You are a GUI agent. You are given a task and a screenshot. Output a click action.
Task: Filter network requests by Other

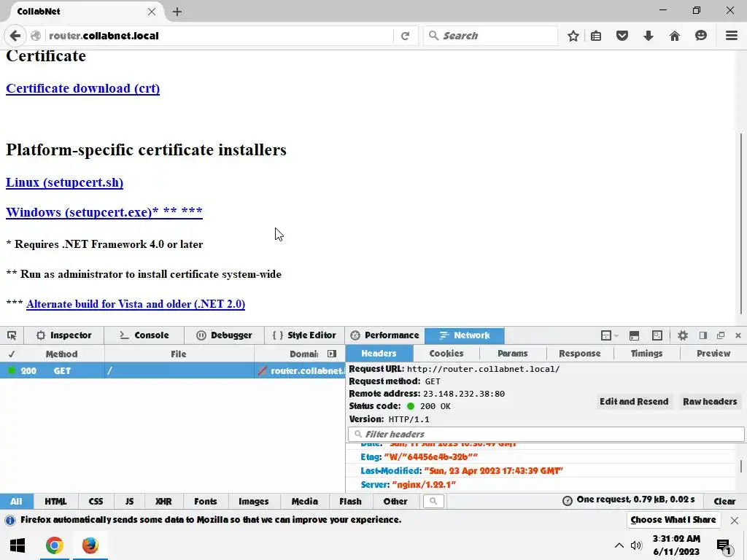[395, 501]
